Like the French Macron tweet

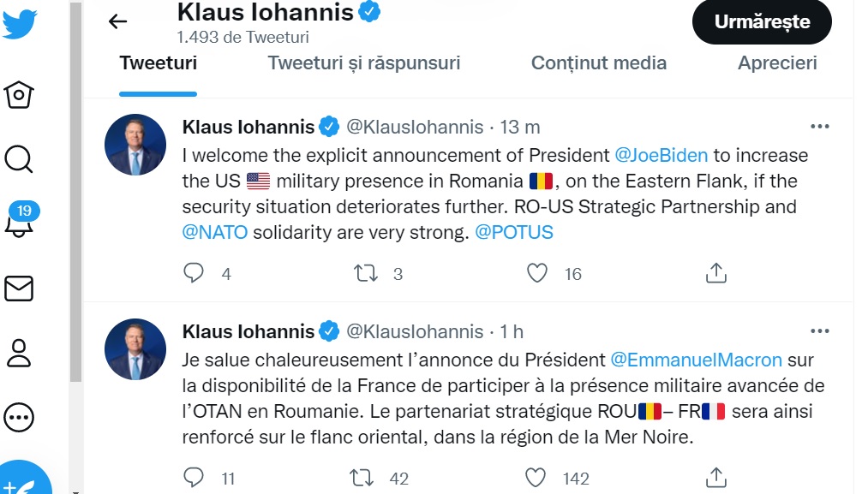536,478
